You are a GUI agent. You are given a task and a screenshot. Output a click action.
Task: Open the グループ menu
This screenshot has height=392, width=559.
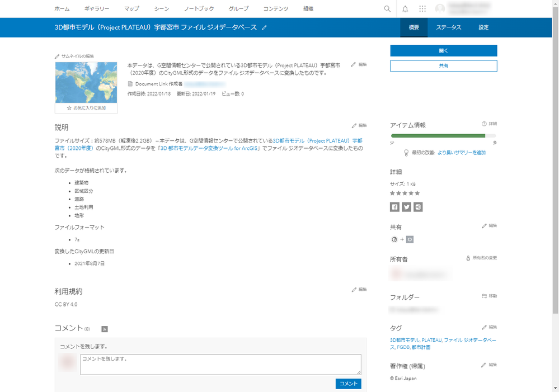click(x=238, y=8)
